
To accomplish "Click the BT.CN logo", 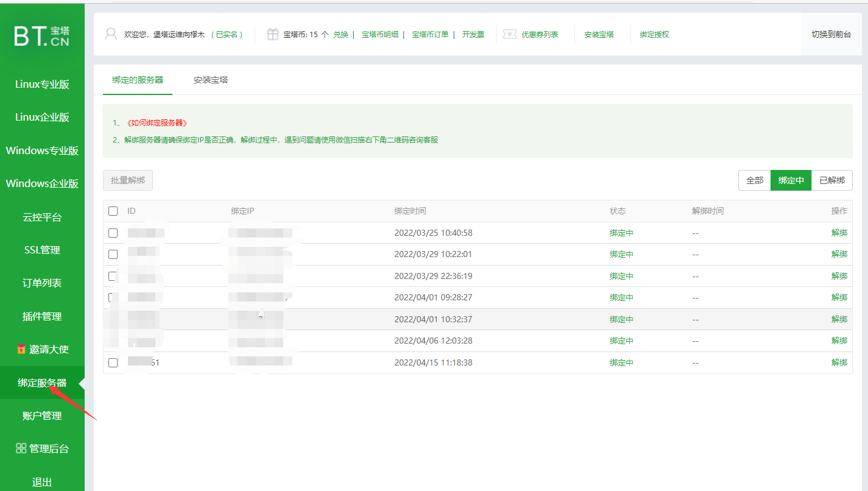I will [x=42, y=36].
